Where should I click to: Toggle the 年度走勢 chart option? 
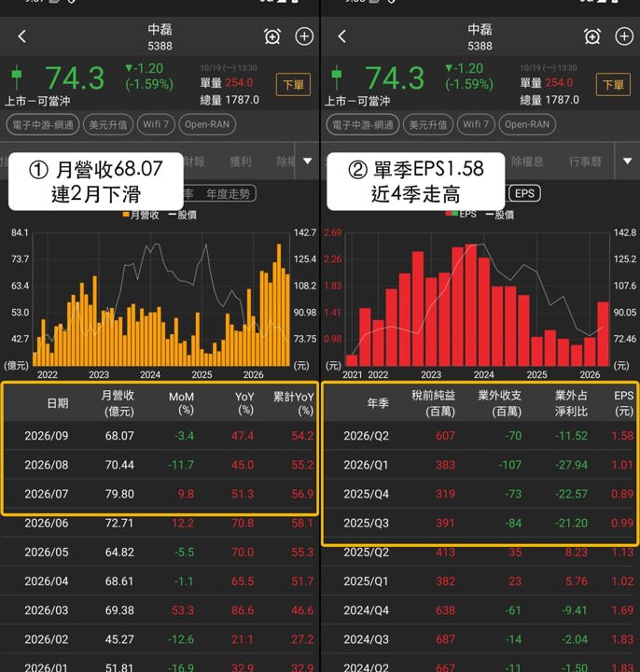[x=228, y=194]
